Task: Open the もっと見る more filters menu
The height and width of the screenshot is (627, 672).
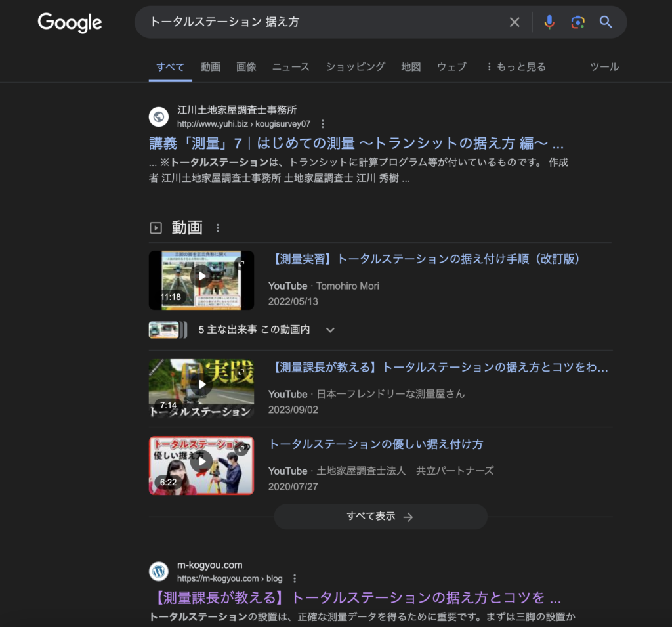Action: click(x=516, y=66)
